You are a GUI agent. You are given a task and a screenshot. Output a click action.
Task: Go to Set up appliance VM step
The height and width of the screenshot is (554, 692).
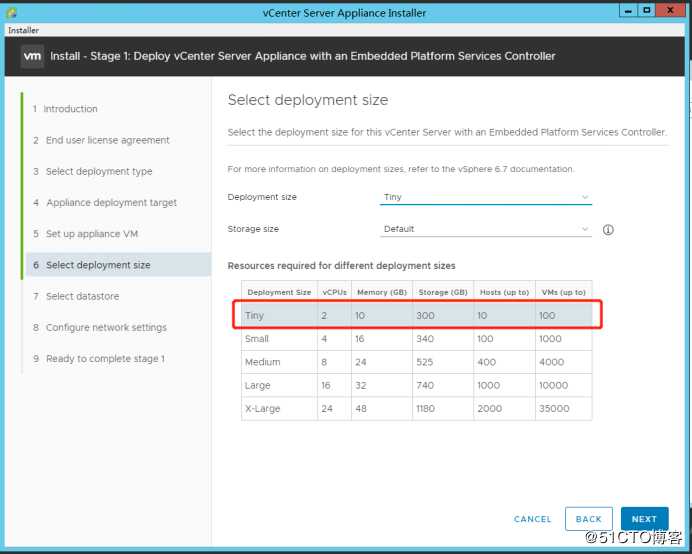pos(86,234)
